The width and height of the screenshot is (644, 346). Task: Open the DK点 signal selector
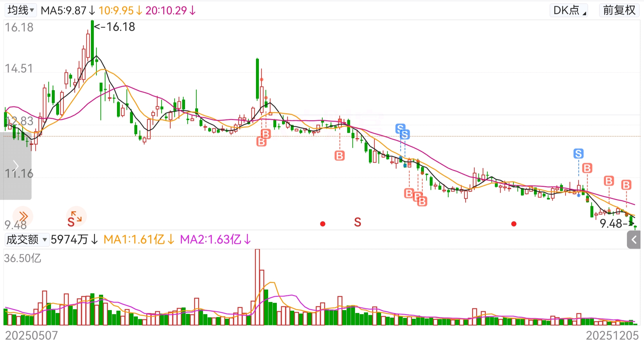coord(569,10)
